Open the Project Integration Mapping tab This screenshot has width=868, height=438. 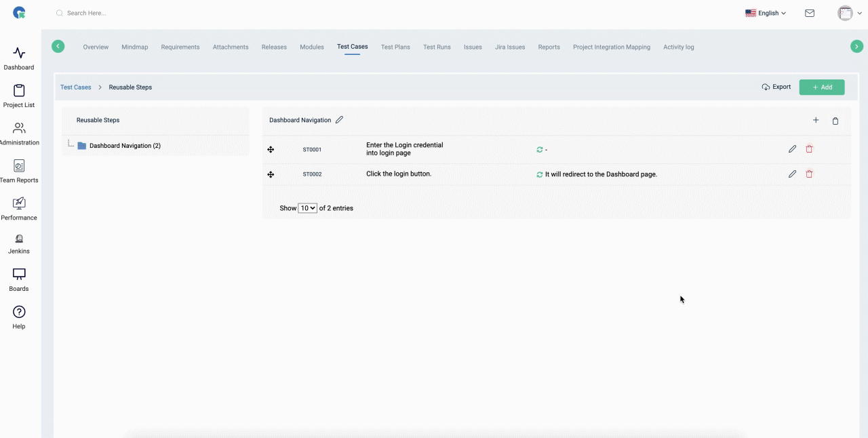pyautogui.click(x=612, y=47)
